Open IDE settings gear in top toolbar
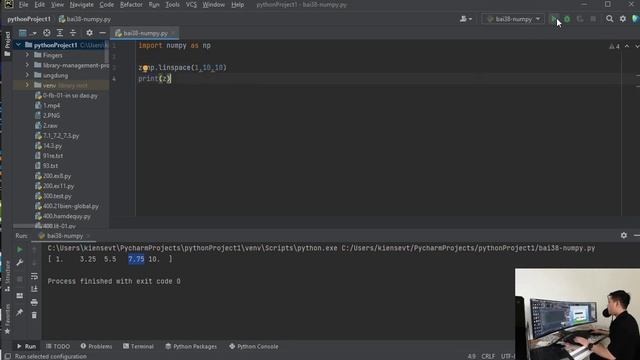Viewport: 640px width, 360px height. [622, 19]
